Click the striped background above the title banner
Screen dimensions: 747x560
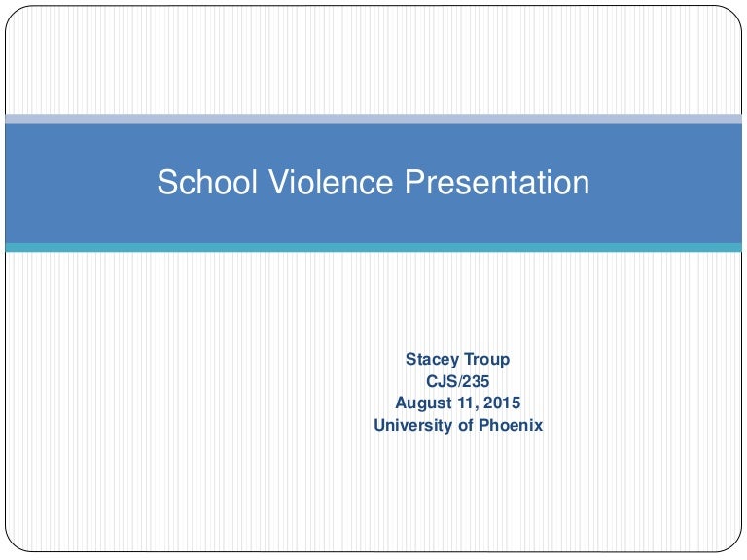[373, 58]
